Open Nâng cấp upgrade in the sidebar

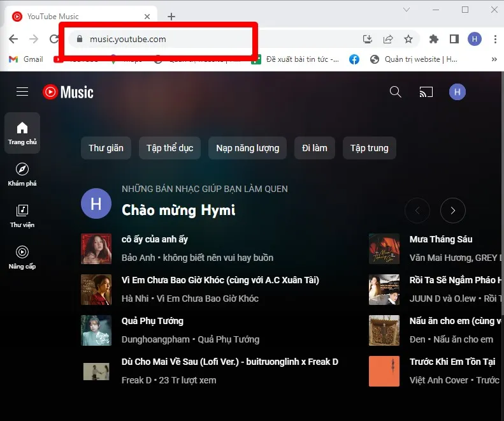[x=22, y=258]
